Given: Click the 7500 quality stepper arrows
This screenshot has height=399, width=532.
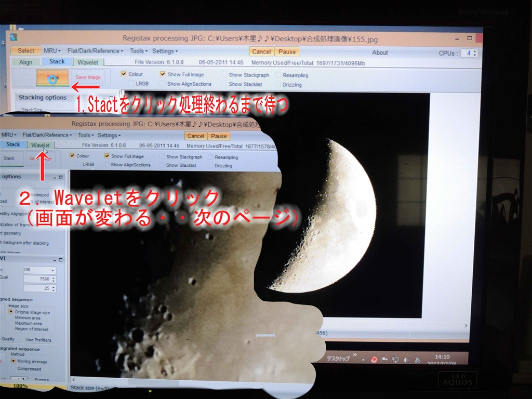Looking at the screenshot, I should tap(54, 279).
